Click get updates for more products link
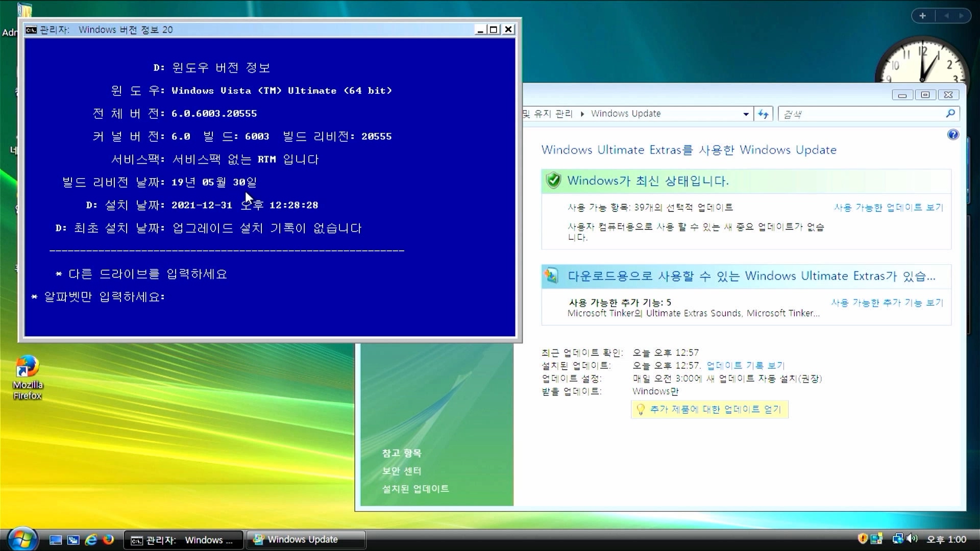Viewport: 980px width, 551px height. [x=715, y=409]
